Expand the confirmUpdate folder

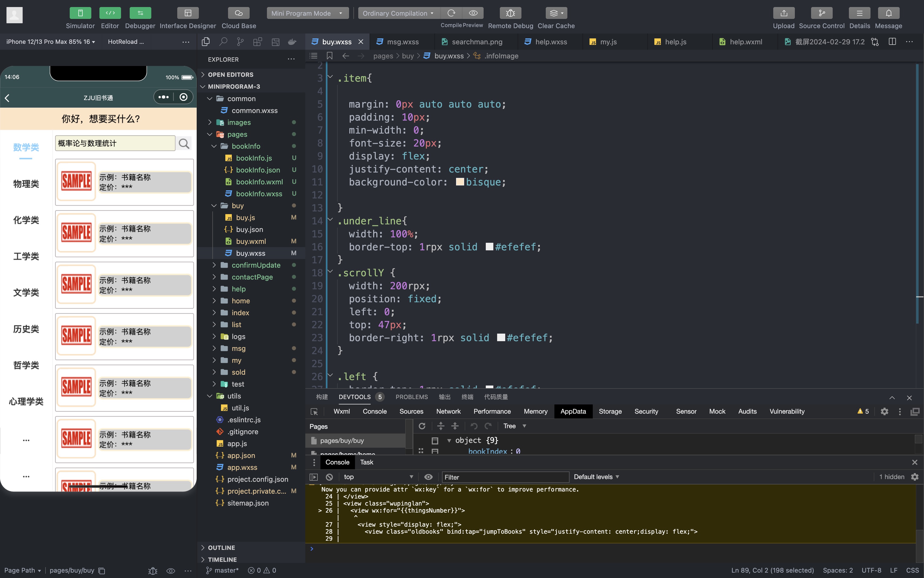point(256,265)
